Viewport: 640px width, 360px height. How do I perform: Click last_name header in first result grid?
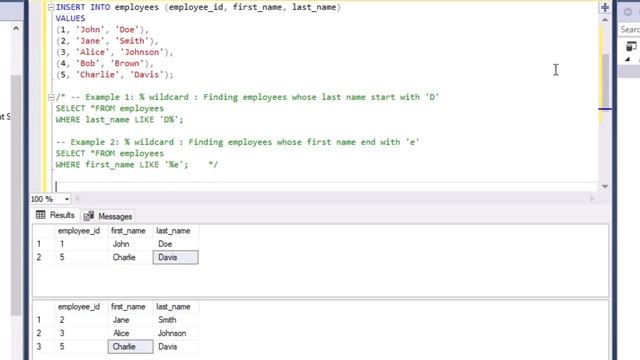pos(173,231)
